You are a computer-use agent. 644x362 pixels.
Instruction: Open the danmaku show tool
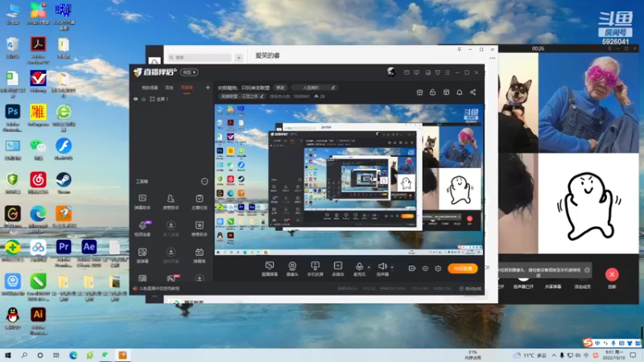(199, 255)
